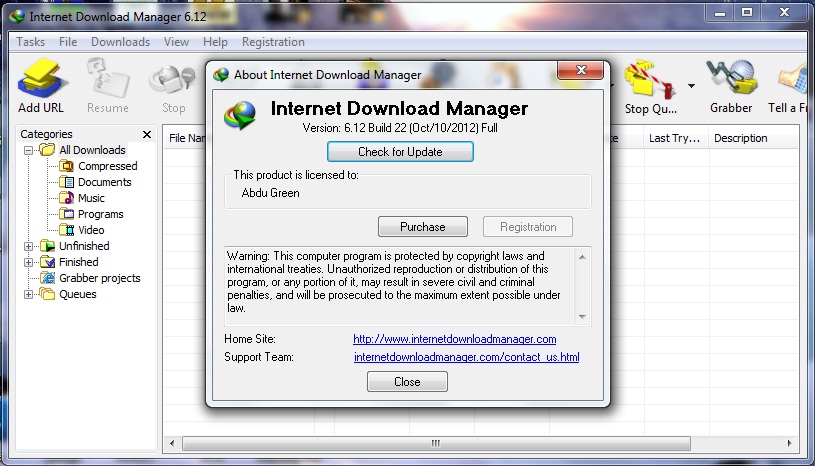Image resolution: width=815 pixels, height=466 pixels.
Task: Click the Tell a Friend toolbar icon
Action: pyautogui.click(x=794, y=79)
